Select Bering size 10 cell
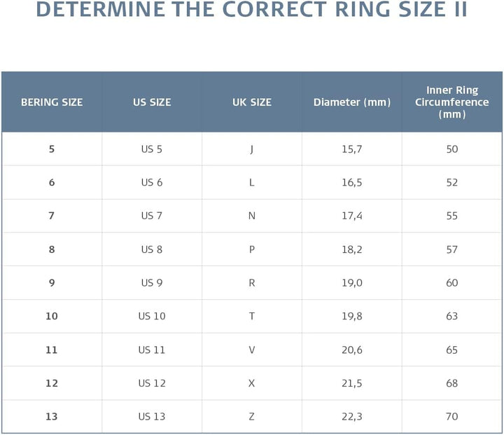 point(52,316)
